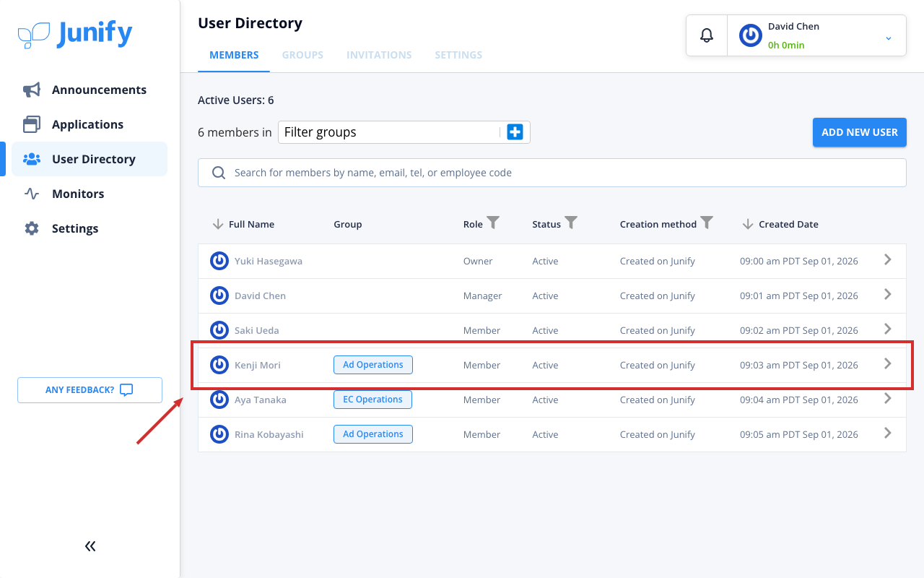Click the Junify logo
The image size is (924, 578).
click(75, 34)
